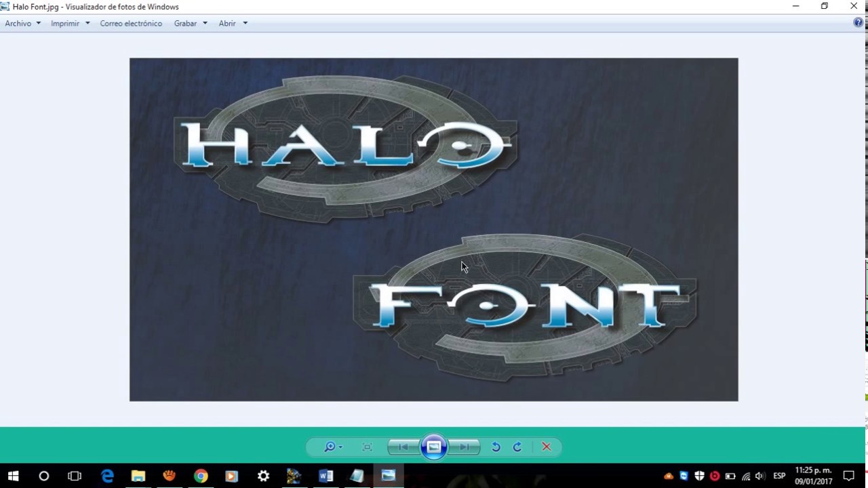Check the battery status icon
Screen dimensions: 868x488
pyautogui.click(x=730, y=476)
